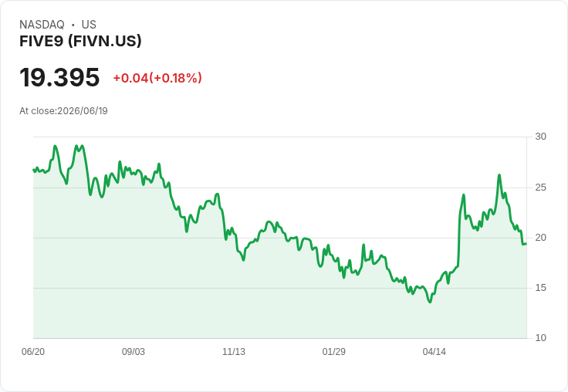This screenshot has height=392, width=568.
Task: Click the 09/03 date axis label
Action: pyautogui.click(x=134, y=351)
